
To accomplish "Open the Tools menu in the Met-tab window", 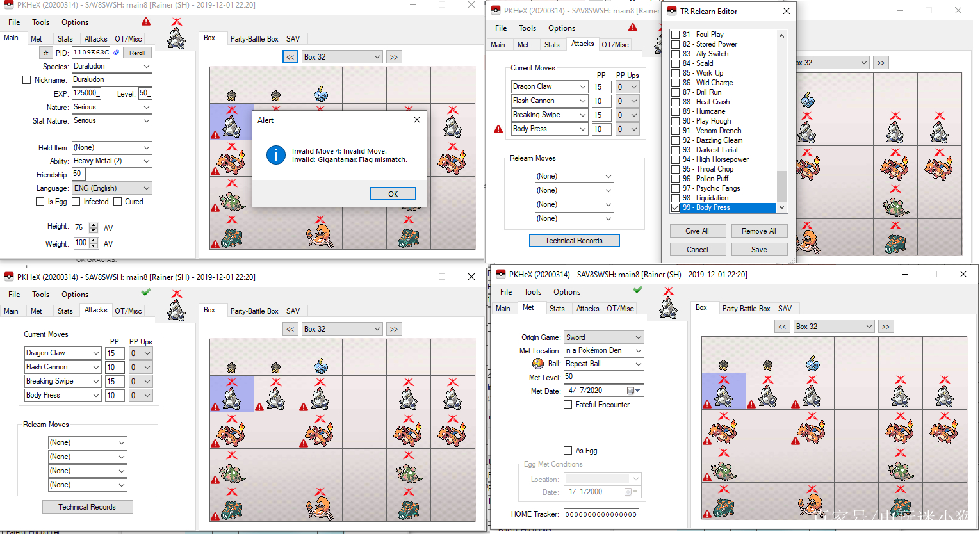I will [533, 292].
